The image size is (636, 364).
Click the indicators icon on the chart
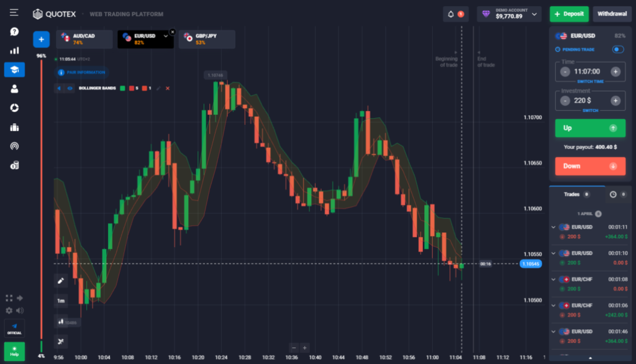click(61, 342)
